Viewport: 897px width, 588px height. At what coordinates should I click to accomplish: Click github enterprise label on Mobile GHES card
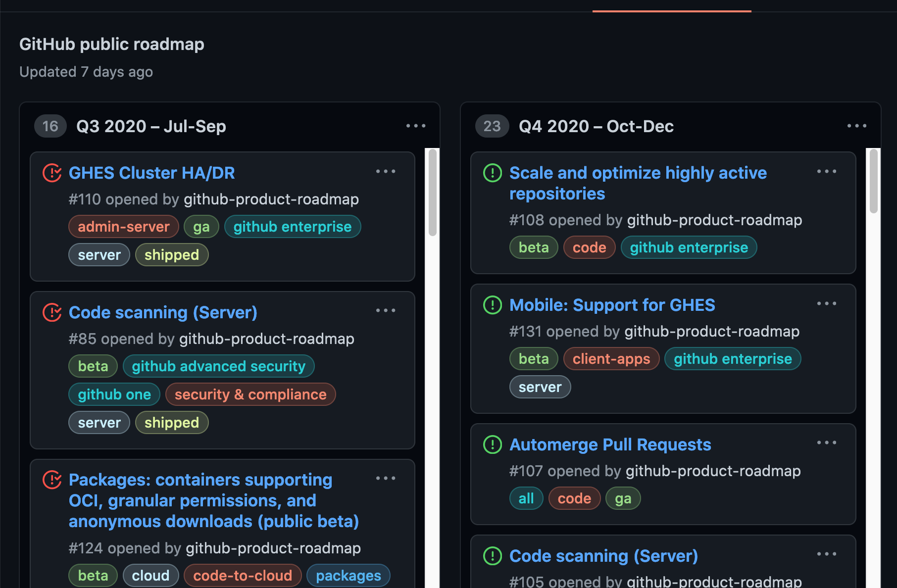point(733,359)
